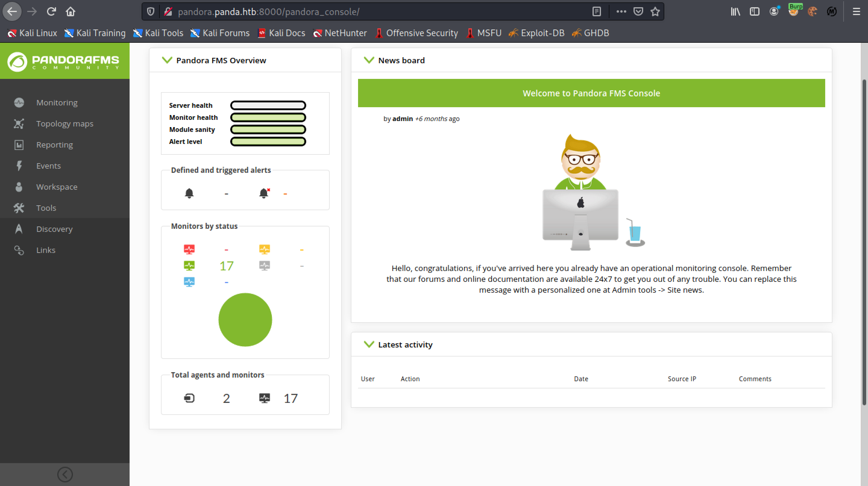Image resolution: width=868 pixels, height=486 pixels.
Task: Collapse the News board panel
Action: pos(369,60)
